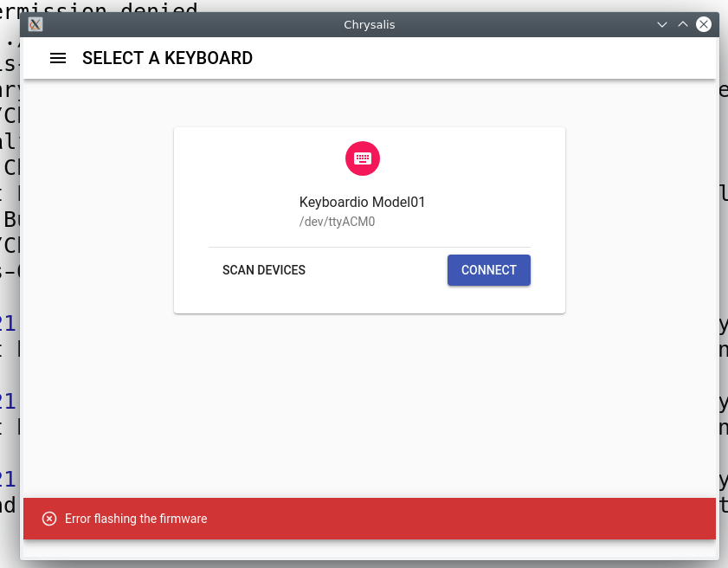This screenshot has width=728, height=568.
Task: Close the Chrysalis window
Action: point(704,24)
